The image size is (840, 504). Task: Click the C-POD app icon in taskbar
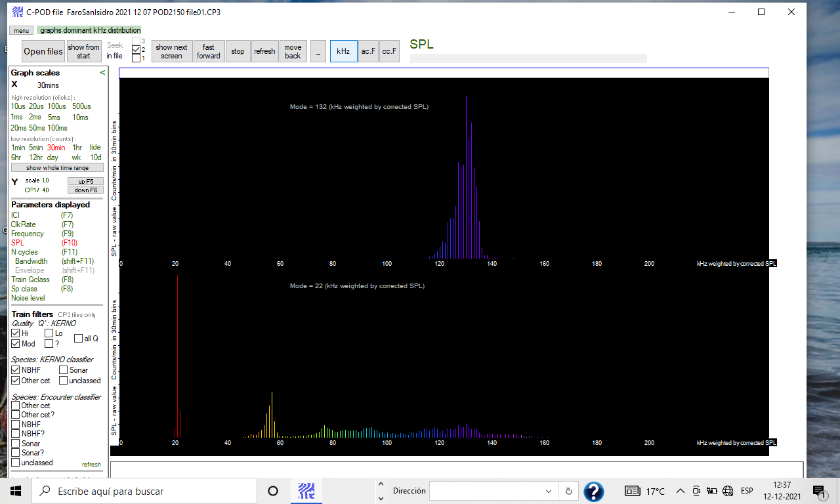[x=306, y=490]
